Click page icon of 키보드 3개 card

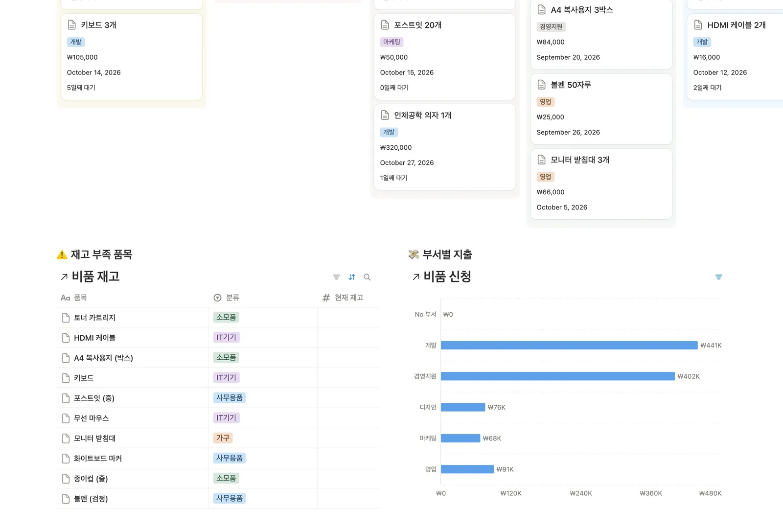click(x=71, y=25)
